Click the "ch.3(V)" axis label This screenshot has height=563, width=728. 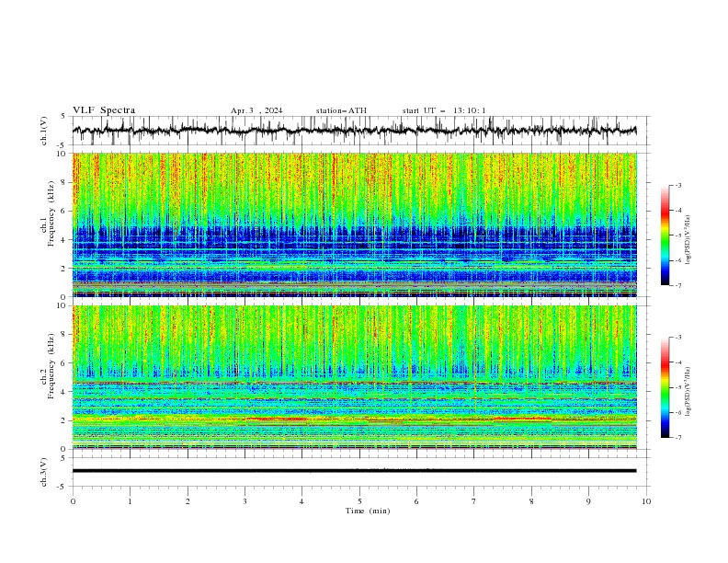(x=44, y=472)
